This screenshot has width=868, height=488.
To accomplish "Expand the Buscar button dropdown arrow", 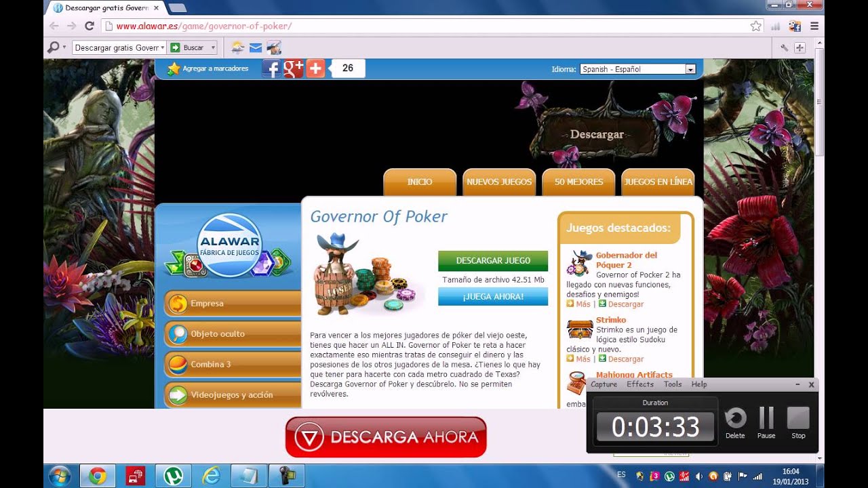I will (213, 47).
